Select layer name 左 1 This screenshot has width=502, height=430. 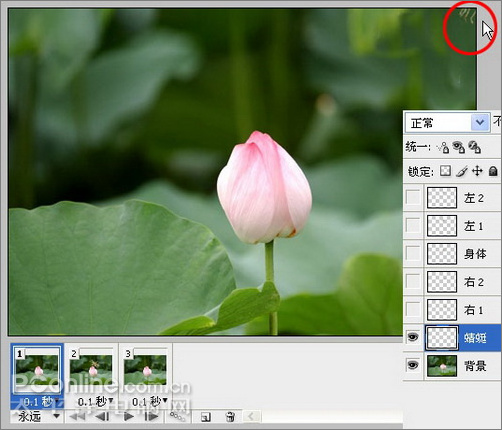(474, 226)
